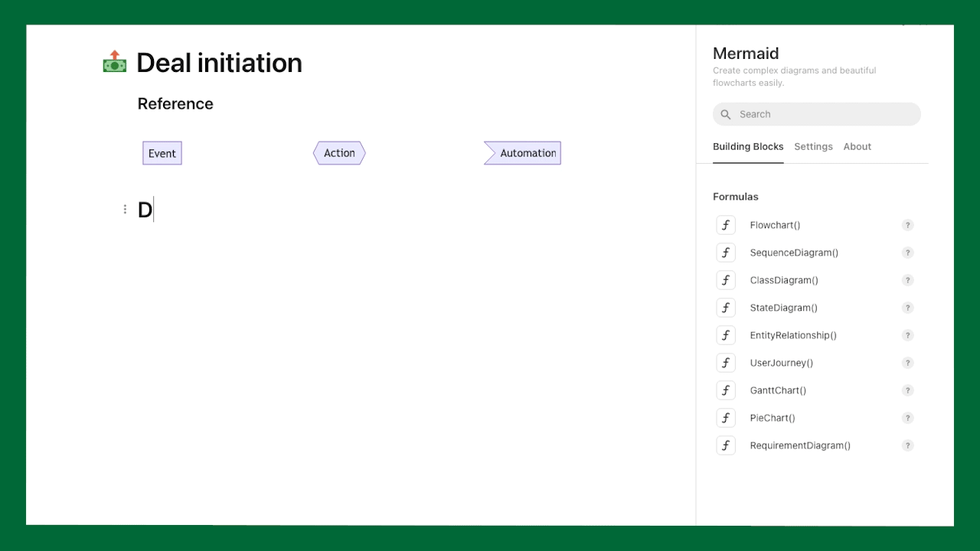Screen dimensions: 980x551
Task: Select the SequenceDiagram() formula icon
Action: click(726, 253)
